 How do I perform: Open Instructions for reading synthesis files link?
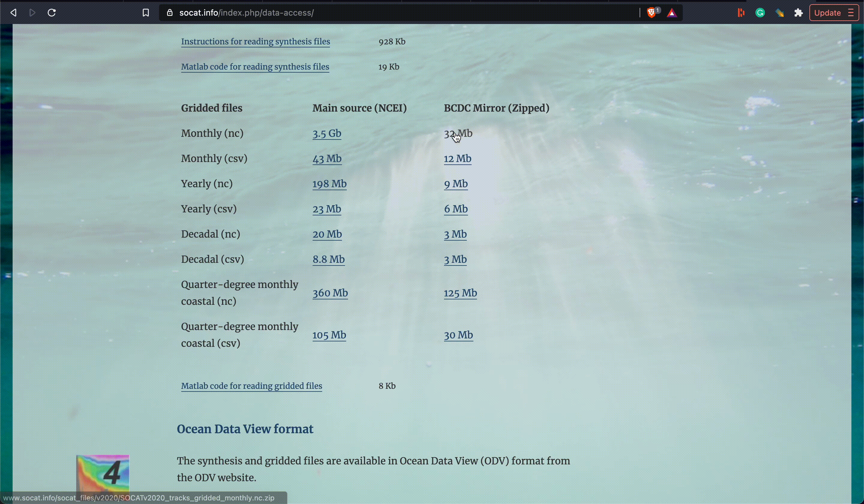coord(255,42)
